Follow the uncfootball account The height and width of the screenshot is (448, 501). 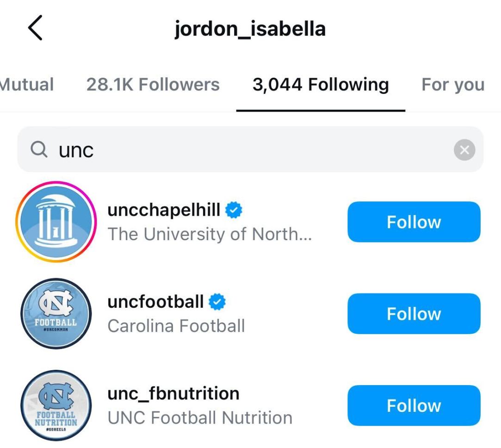(x=414, y=314)
